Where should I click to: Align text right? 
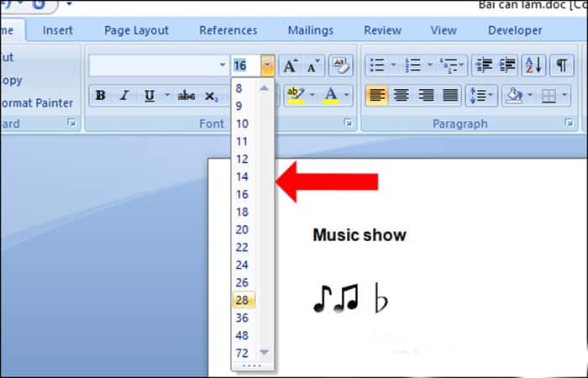[x=426, y=96]
